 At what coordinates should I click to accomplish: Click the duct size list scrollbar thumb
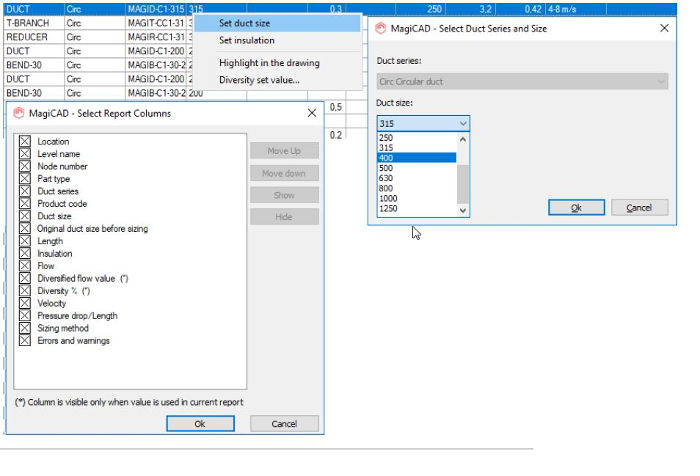point(463,184)
